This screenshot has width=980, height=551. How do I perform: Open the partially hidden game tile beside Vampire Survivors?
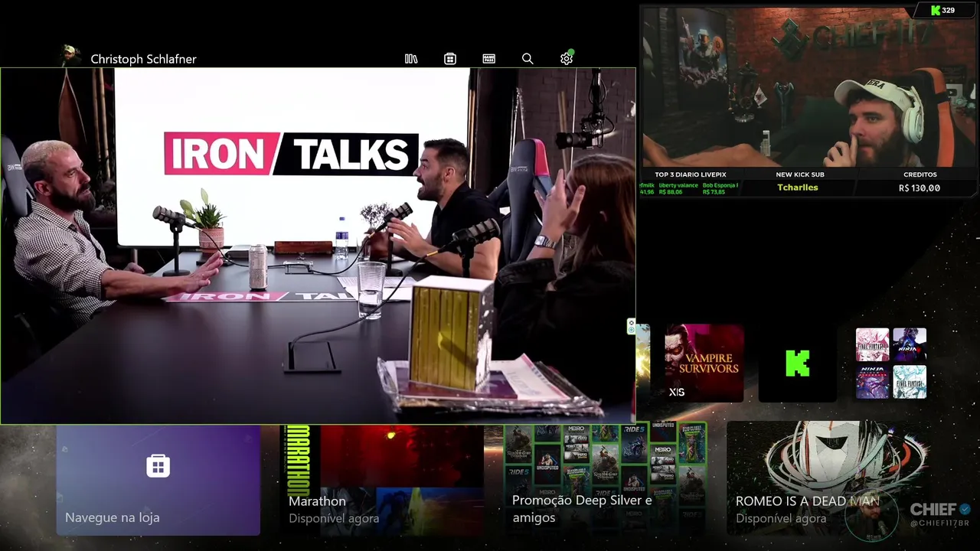(x=643, y=364)
